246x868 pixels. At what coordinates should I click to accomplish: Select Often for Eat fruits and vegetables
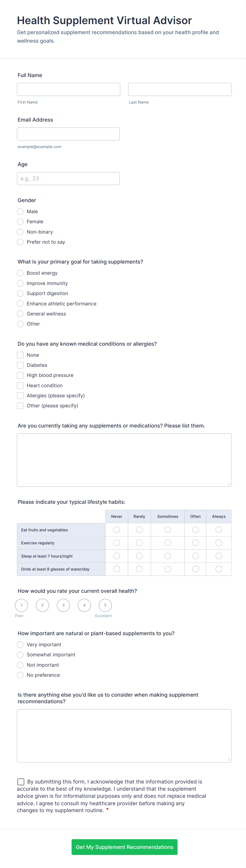pyautogui.click(x=195, y=530)
